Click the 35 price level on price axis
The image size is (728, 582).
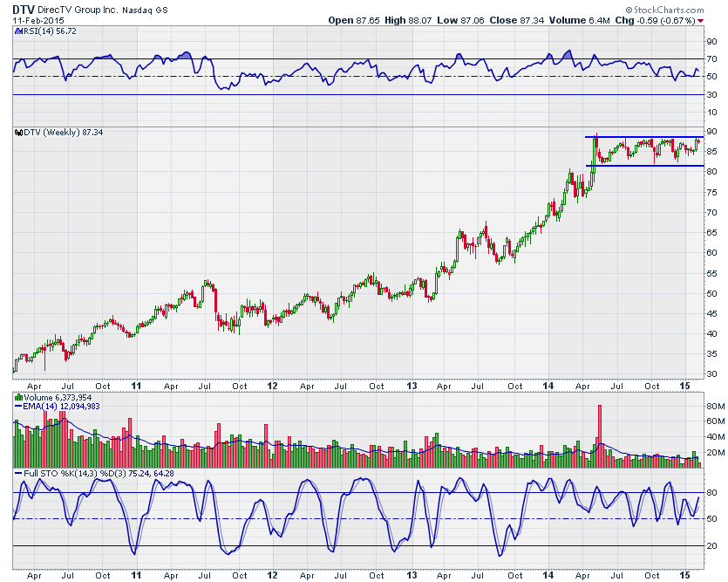coord(711,354)
